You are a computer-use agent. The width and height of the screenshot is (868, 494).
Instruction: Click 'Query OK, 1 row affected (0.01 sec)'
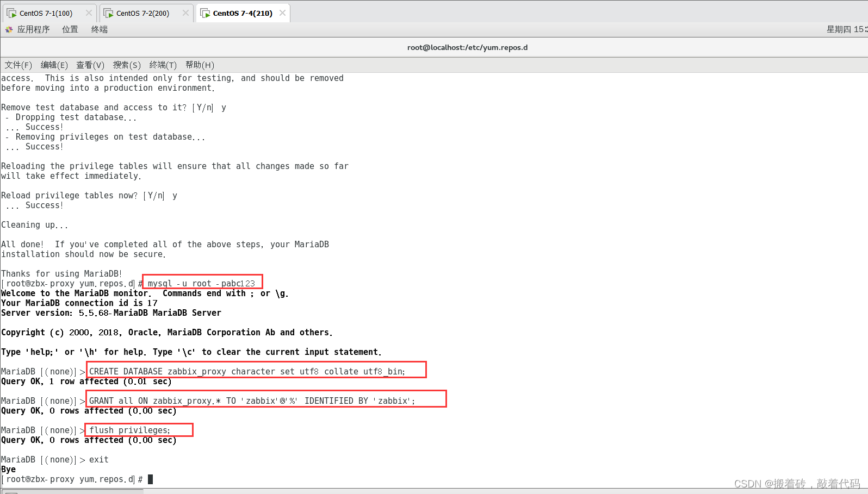point(86,382)
